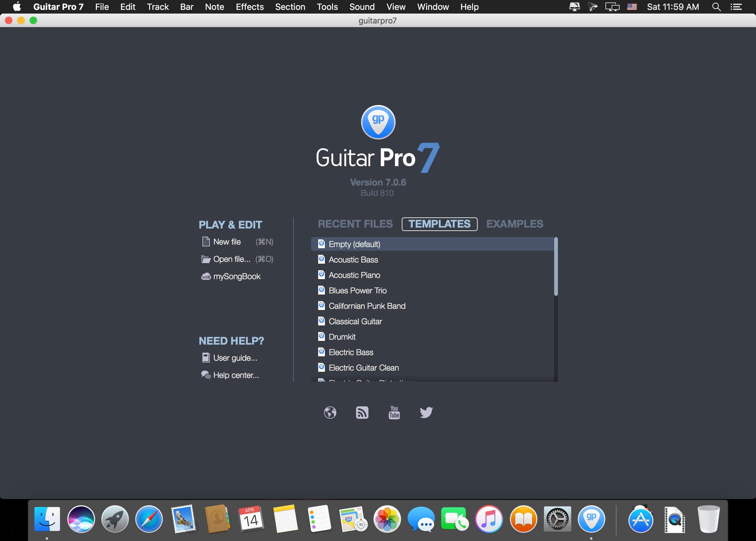Screen dimensions: 756x541
Task: Select the Drumkit template
Action: pos(342,337)
